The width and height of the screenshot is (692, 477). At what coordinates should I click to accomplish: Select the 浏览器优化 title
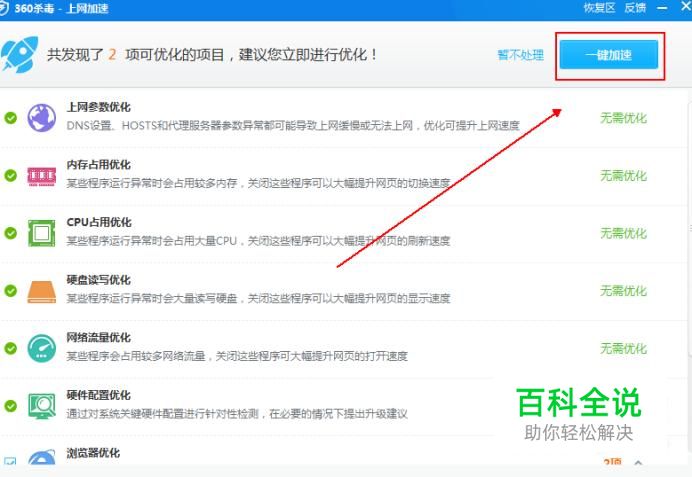point(93,453)
